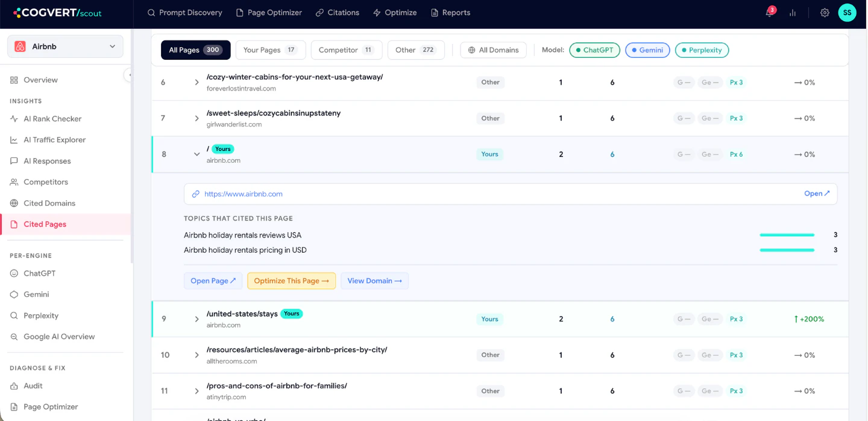Click the Optimize This Page button
This screenshot has height=421, width=868.
coord(292,281)
